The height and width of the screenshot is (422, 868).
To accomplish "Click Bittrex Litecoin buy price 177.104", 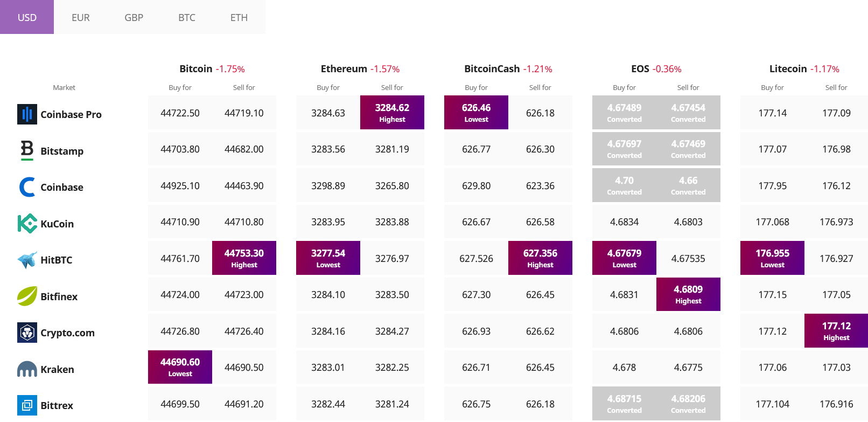I will coord(772,404).
